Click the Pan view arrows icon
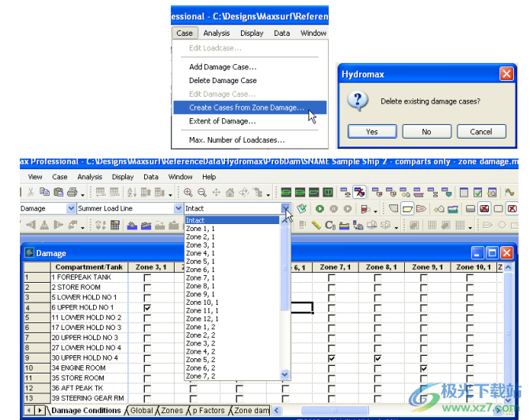Screen dimensions: 530x420 (216, 193)
